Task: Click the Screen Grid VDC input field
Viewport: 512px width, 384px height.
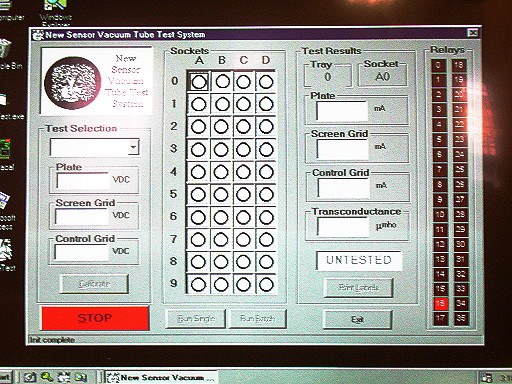Action: 82,217
